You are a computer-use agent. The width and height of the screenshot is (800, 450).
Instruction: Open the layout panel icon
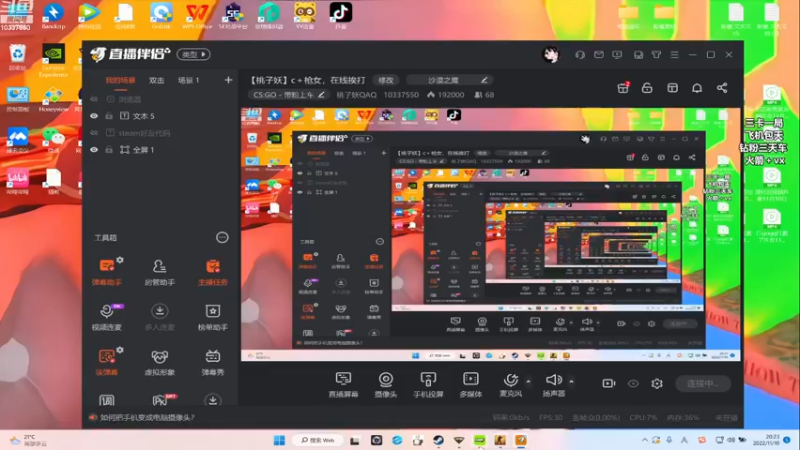tap(672, 88)
